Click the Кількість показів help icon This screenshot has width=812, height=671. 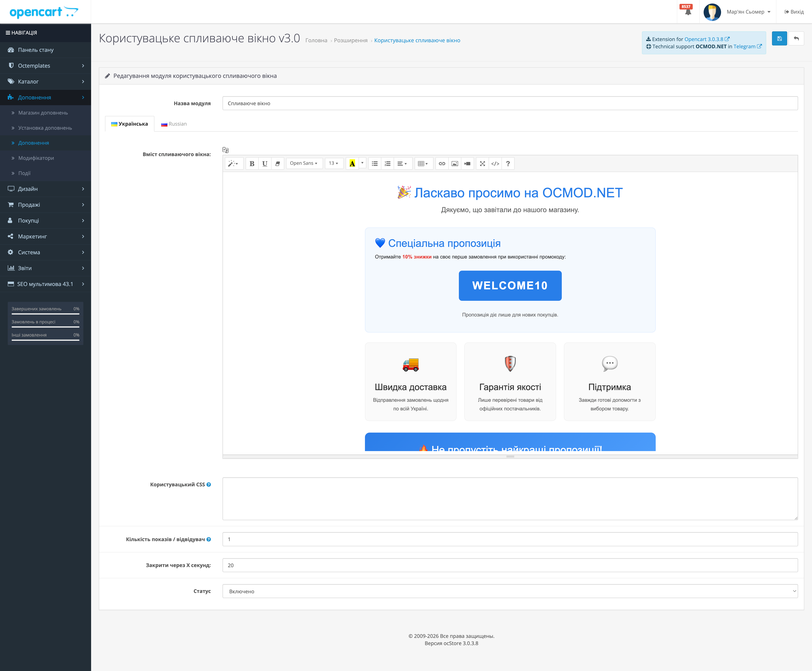[209, 539]
